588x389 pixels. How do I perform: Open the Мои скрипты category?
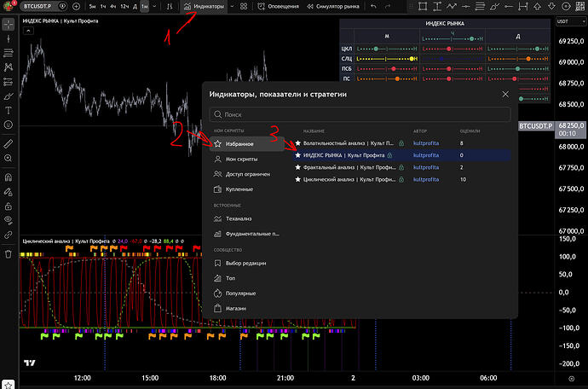click(x=247, y=160)
